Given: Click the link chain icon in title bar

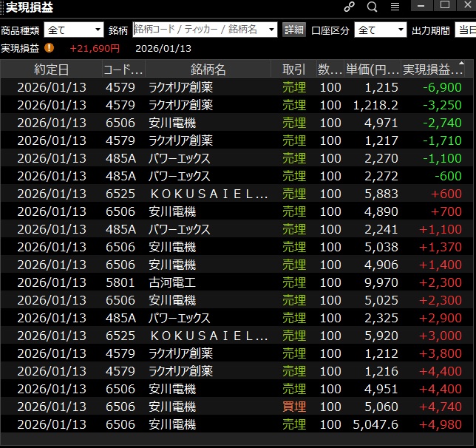Looking at the screenshot, I should tap(350, 7).
